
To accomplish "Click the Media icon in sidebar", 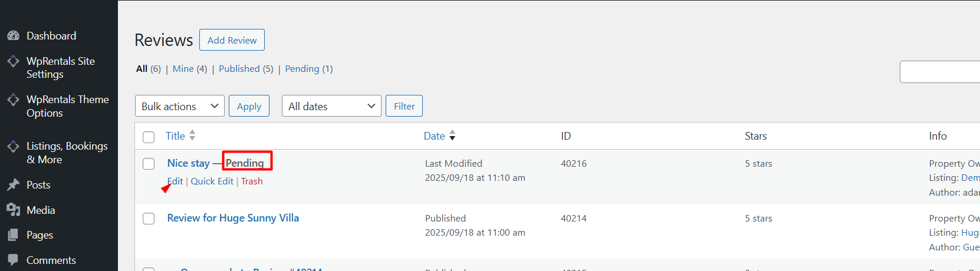I will point(13,210).
